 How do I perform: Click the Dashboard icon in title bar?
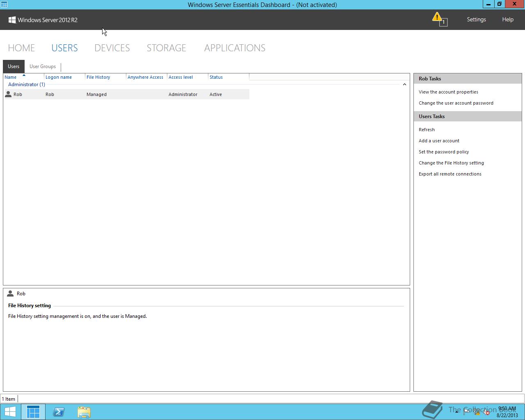(4, 5)
